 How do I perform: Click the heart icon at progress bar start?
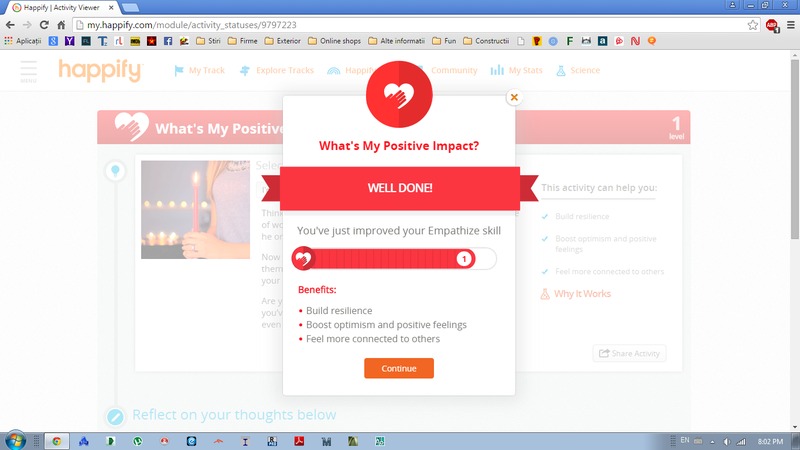click(303, 259)
